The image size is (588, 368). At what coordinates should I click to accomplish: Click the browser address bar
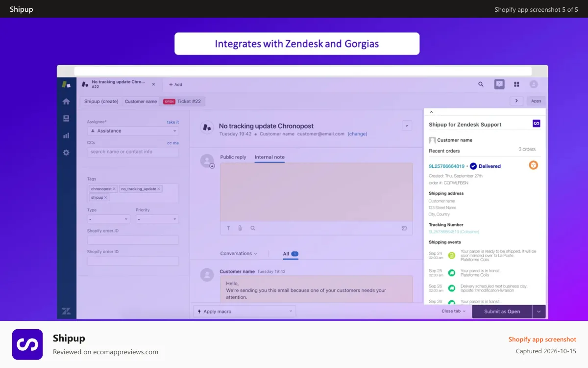(x=303, y=71)
